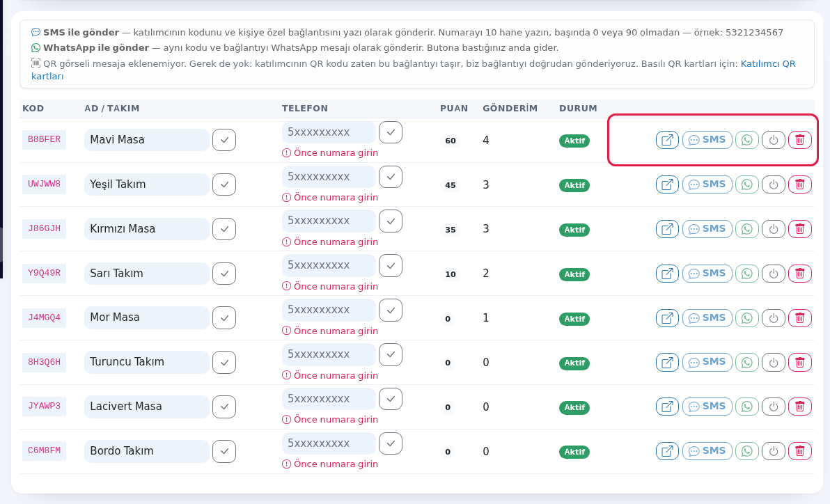Click the PUAN column header
This screenshot has height=504, width=830.
(x=454, y=109)
